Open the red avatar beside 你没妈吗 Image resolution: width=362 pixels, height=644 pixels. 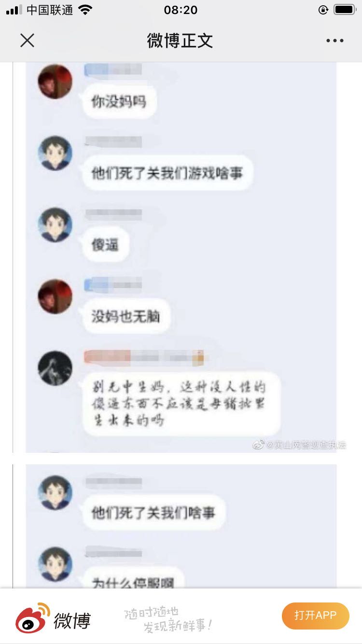click(x=55, y=82)
